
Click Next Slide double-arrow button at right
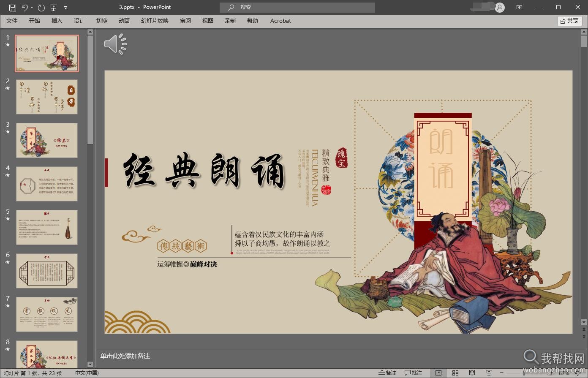[x=584, y=336]
